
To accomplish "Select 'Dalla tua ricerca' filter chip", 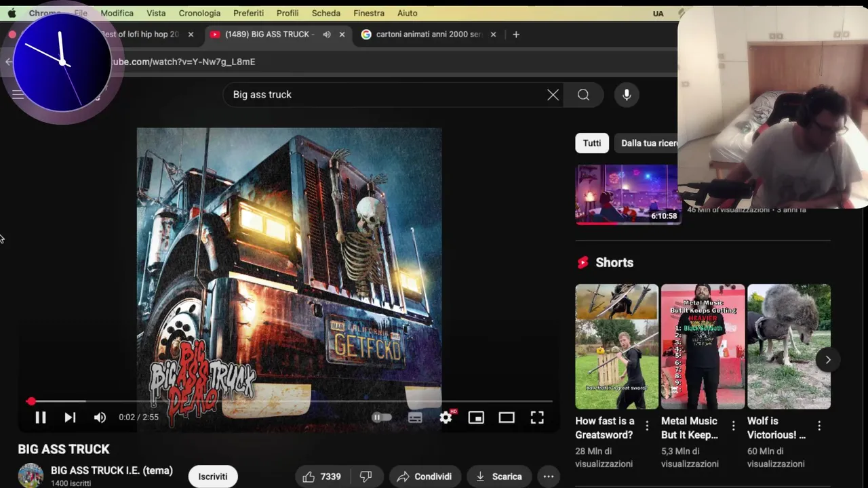I will [x=648, y=143].
